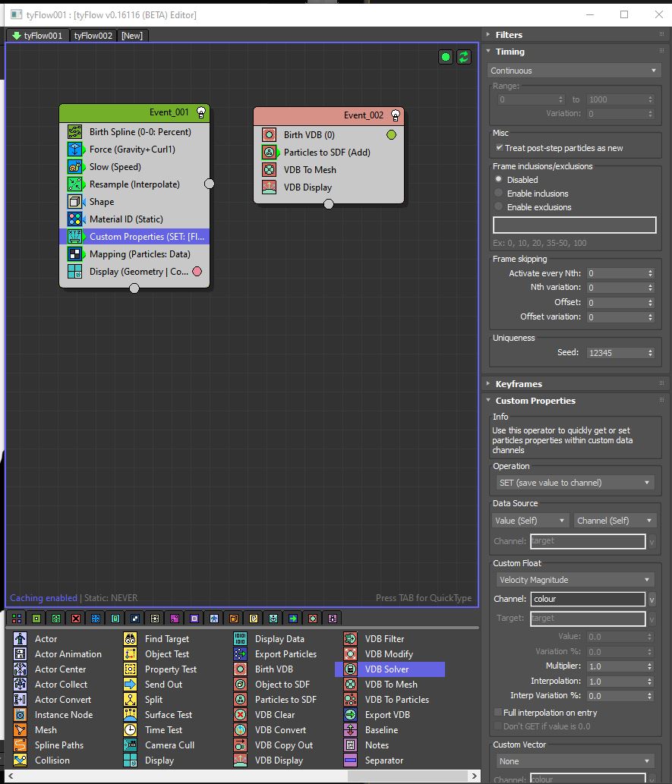The image size is (672, 784).
Task: Click the Event_001 header title
Action: [x=169, y=112]
